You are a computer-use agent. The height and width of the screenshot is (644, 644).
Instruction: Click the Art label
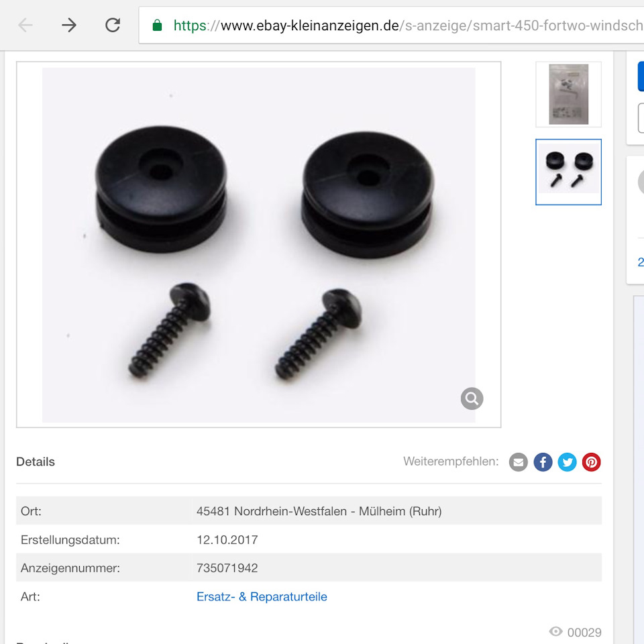point(30,596)
